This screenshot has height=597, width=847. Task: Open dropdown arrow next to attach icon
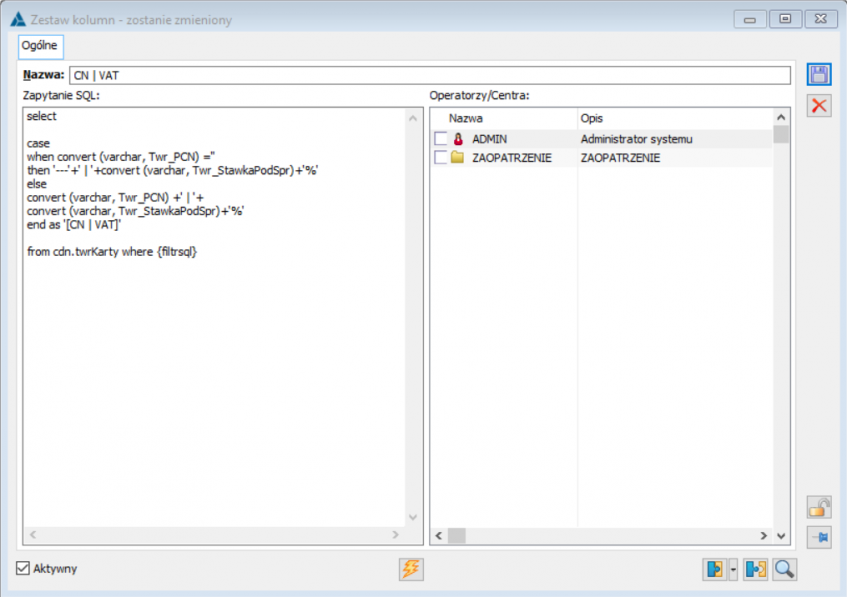tap(734, 569)
